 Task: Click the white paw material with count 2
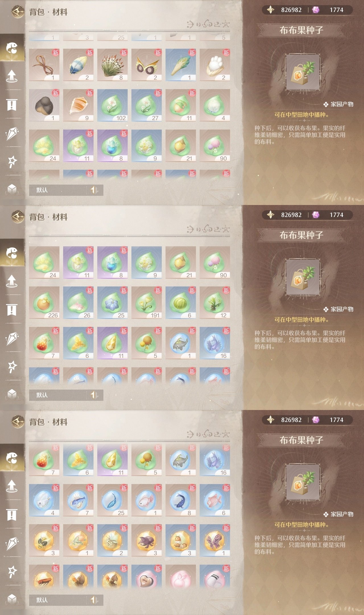(x=215, y=65)
